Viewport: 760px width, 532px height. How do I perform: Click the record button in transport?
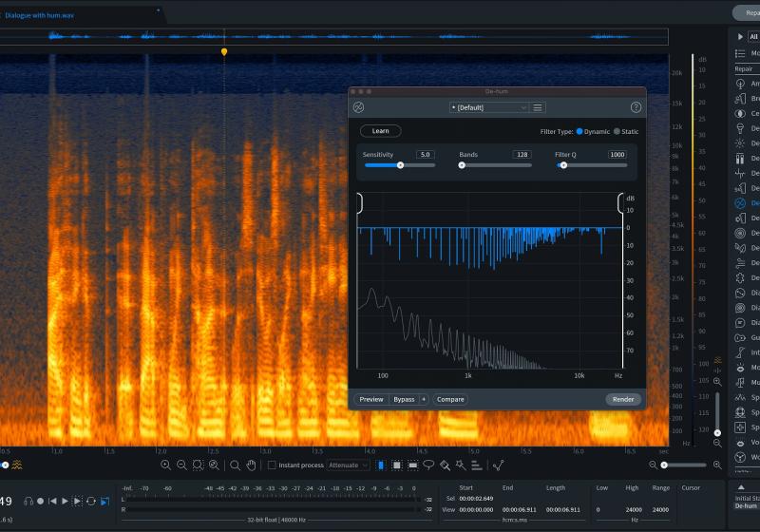(x=41, y=501)
